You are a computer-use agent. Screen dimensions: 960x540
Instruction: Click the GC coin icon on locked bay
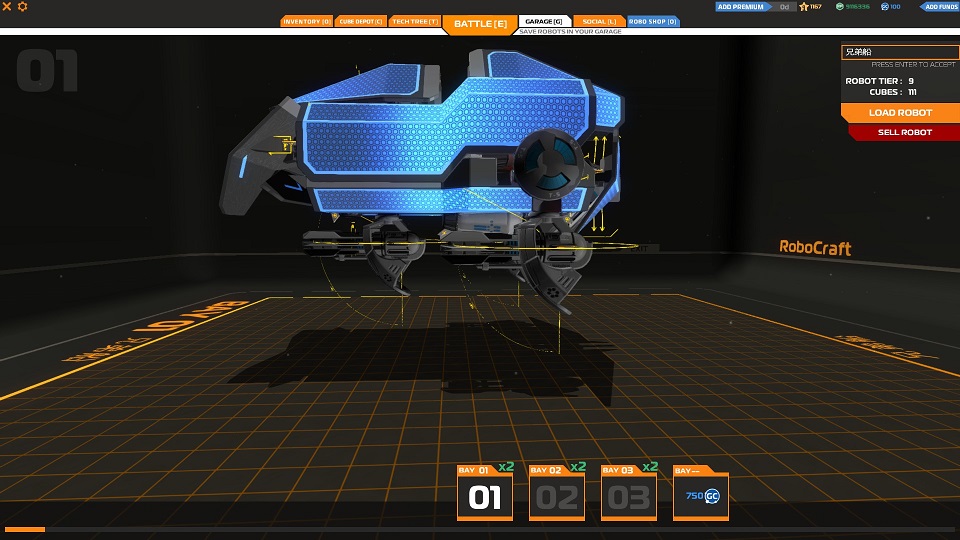point(712,496)
